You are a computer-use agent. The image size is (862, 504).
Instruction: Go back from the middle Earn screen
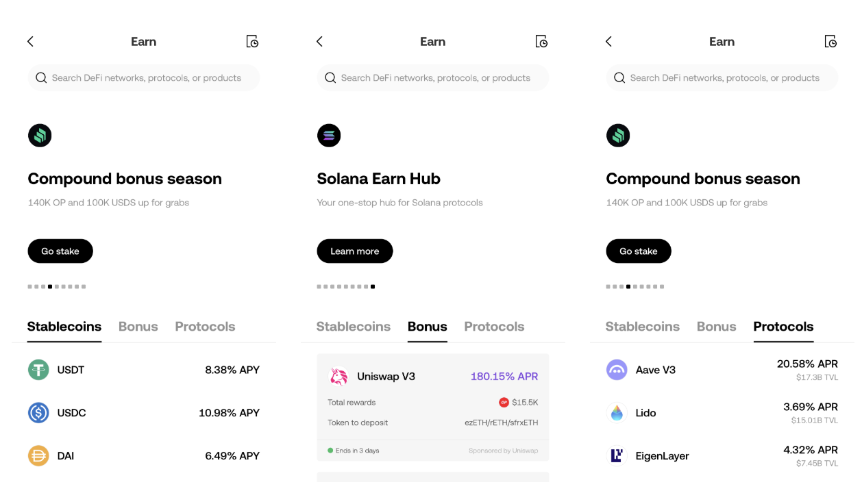coord(319,42)
